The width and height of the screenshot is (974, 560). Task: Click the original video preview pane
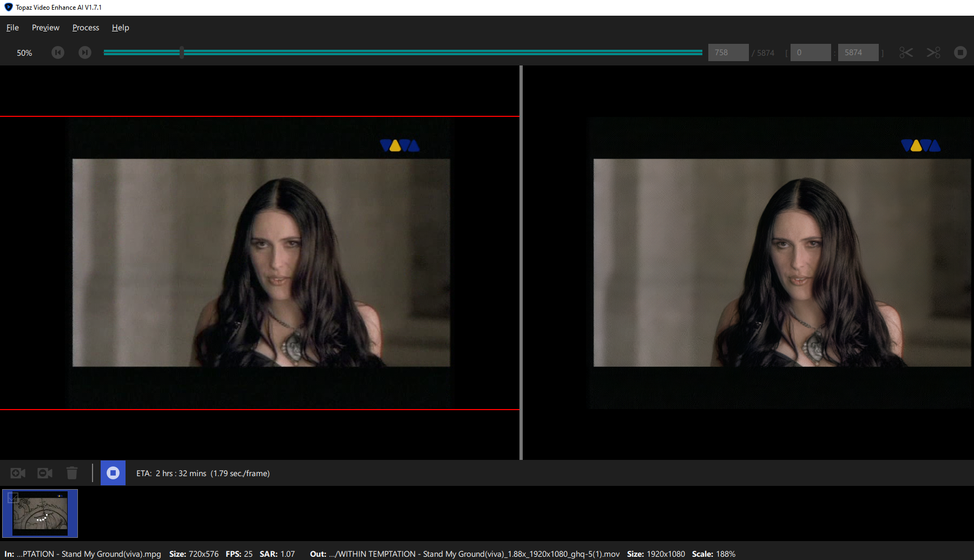pyautogui.click(x=260, y=263)
